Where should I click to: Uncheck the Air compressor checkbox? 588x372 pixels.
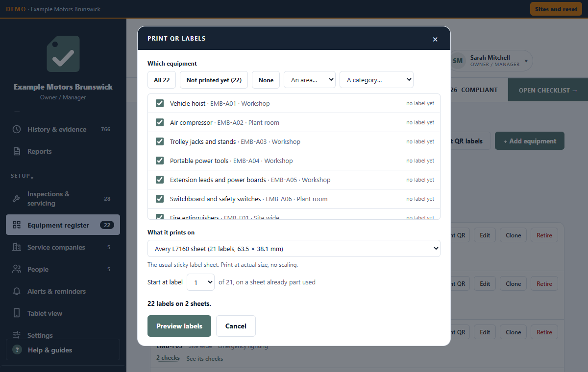[x=160, y=122]
